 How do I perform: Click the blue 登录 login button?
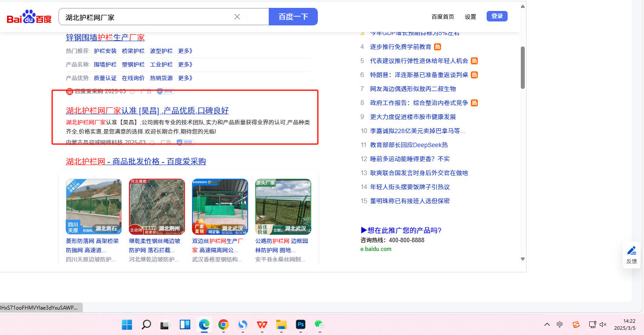[x=497, y=16]
